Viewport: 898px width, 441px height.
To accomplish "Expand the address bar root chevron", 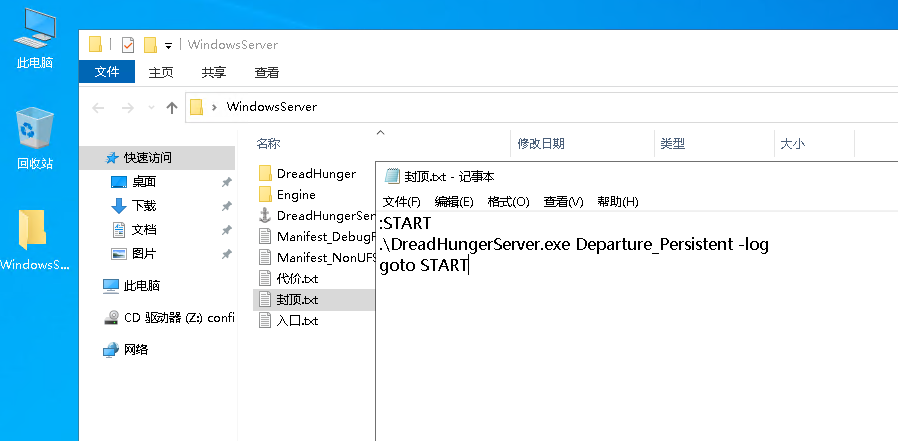I will point(214,107).
